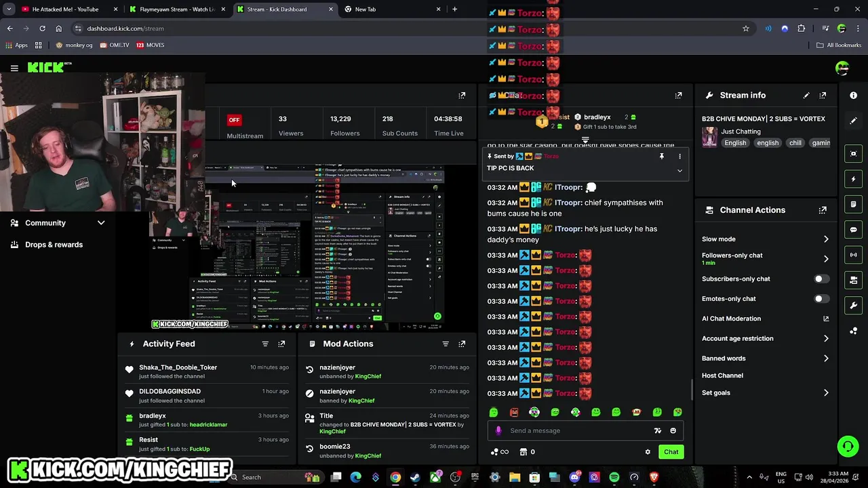Expand Banned words settings

(826, 359)
